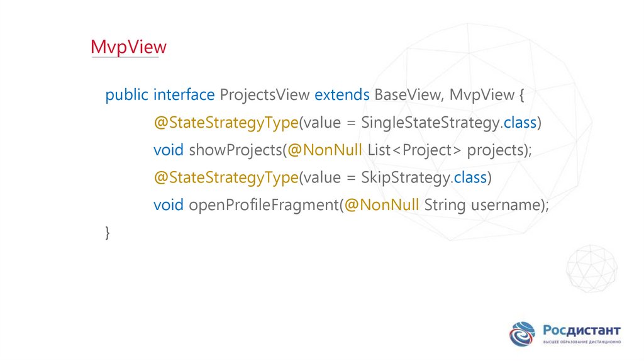The width and height of the screenshot is (644, 361).
Task: Click the logo tagline 'высшее образование дистанционно'
Action: [x=582, y=342]
